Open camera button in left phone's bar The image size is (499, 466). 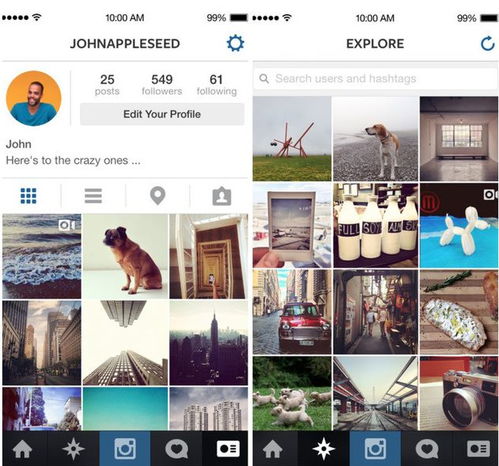point(125,449)
